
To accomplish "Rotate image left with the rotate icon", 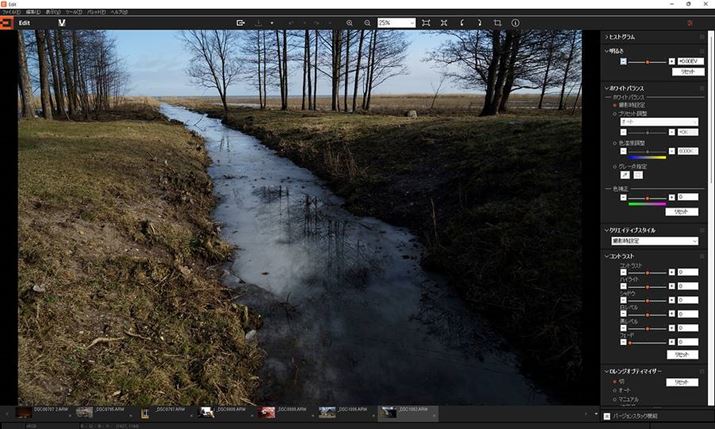I will click(462, 23).
